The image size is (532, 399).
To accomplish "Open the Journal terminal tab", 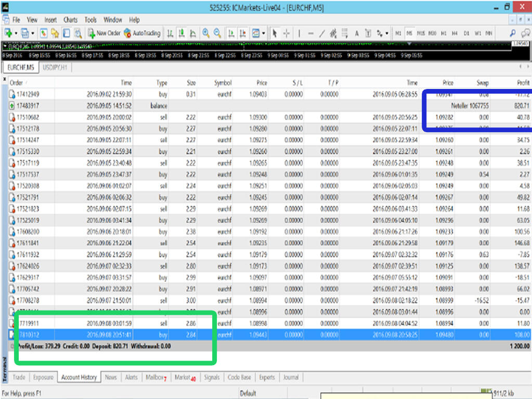I will coord(291,377).
